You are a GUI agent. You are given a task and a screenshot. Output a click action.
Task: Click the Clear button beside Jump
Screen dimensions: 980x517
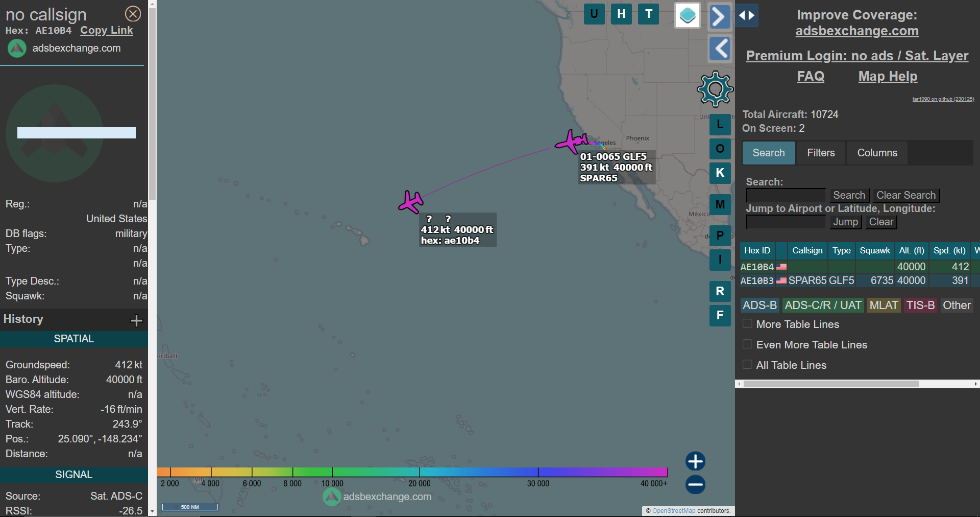tap(881, 222)
